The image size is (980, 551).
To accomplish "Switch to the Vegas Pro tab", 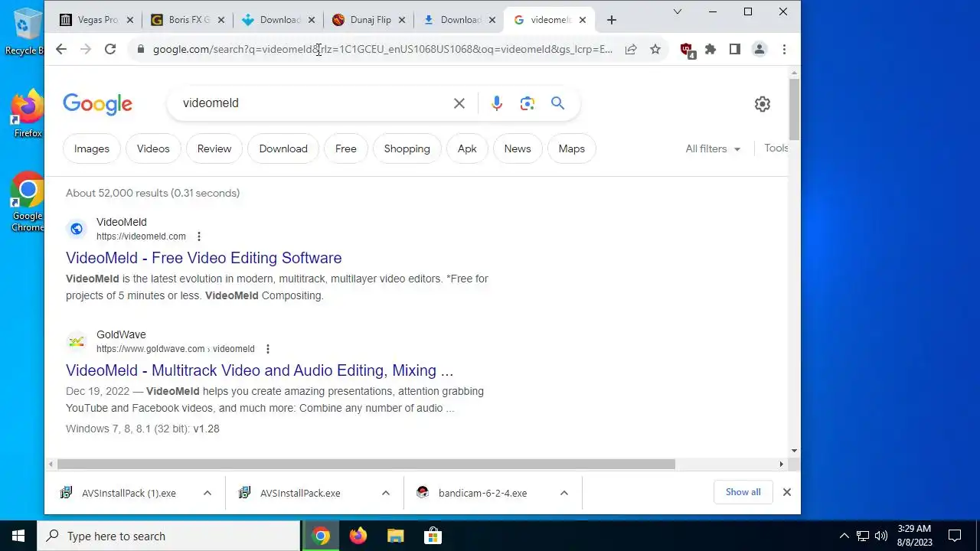I will coord(96,20).
